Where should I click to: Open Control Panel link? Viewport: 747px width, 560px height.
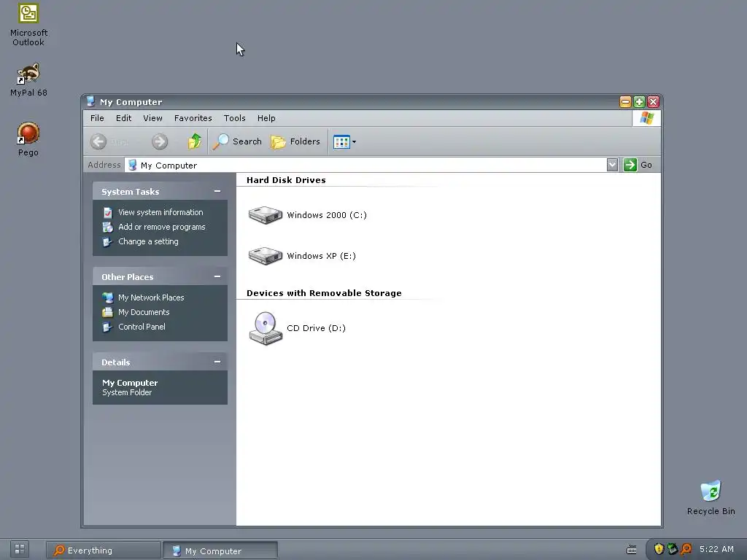[x=142, y=327]
